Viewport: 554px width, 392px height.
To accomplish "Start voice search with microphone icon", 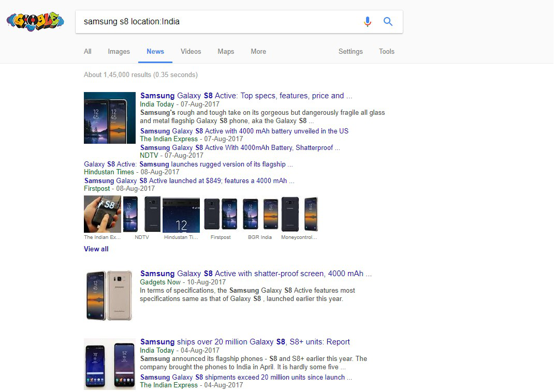I will 368,22.
